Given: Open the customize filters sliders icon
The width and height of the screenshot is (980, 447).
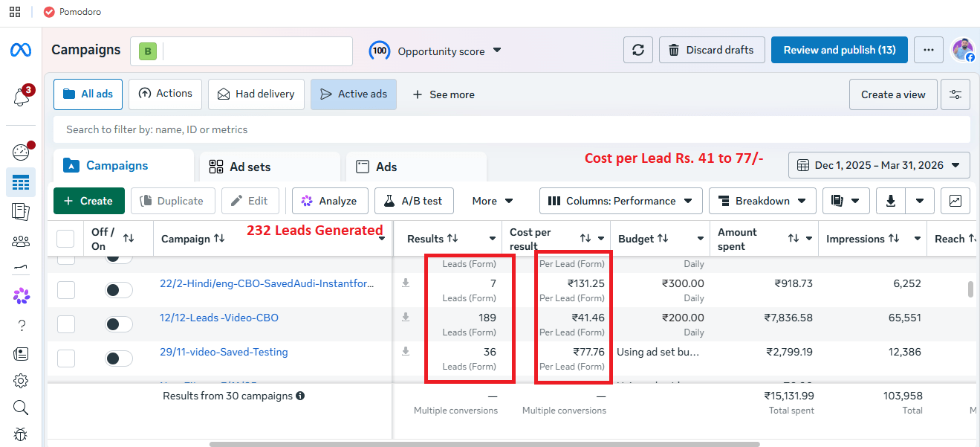Looking at the screenshot, I should 955,94.
